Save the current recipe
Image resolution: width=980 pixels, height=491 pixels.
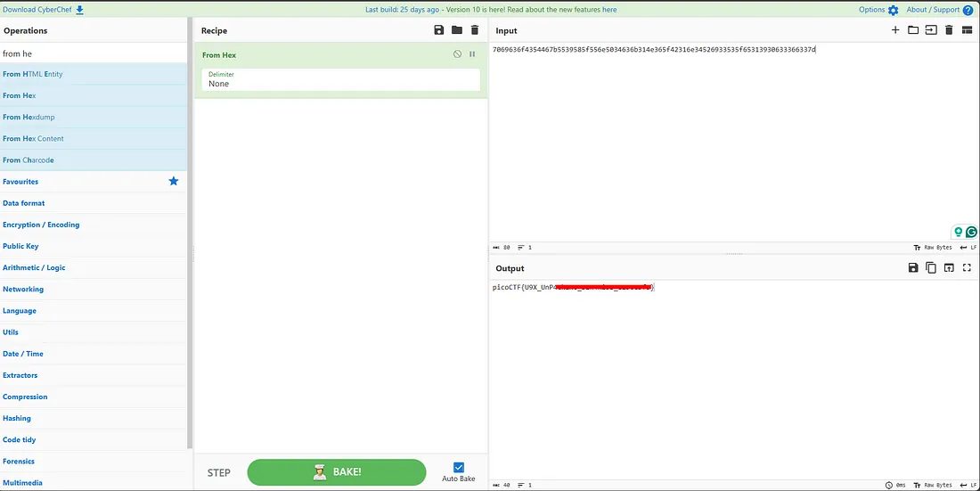pos(438,30)
